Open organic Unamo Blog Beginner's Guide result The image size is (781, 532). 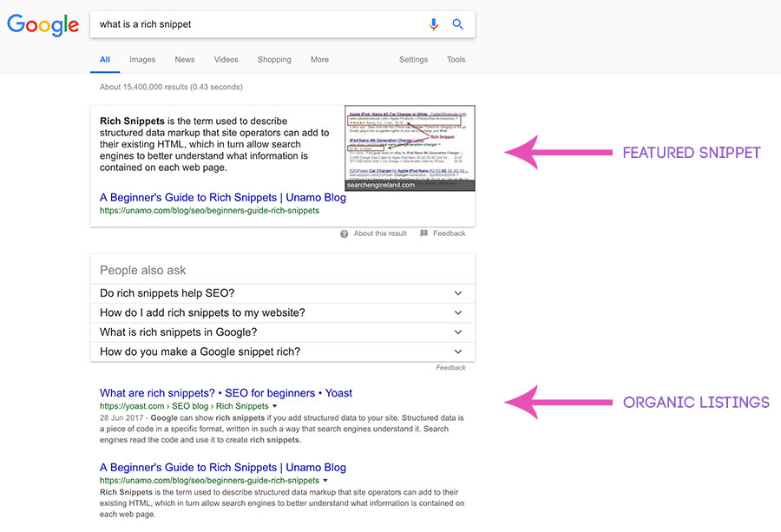pyautogui.click(x=223, y=468)
